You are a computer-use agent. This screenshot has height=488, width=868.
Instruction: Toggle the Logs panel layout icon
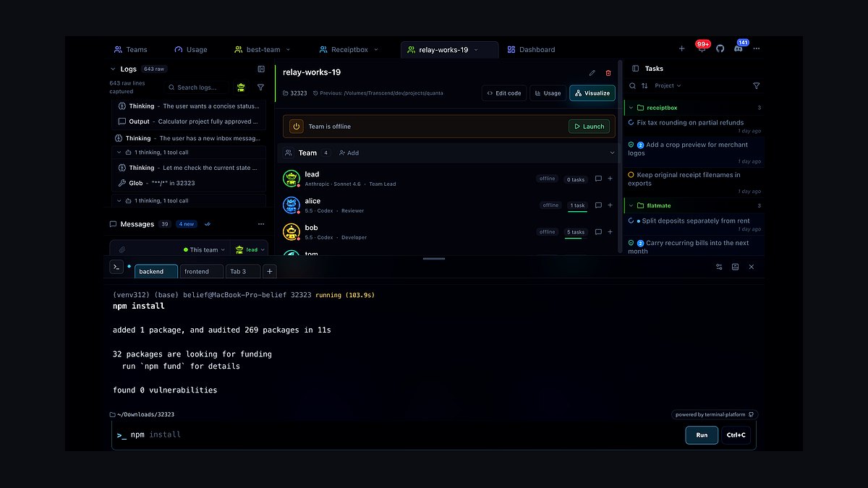pyautogui.click(x=261, y=69)
